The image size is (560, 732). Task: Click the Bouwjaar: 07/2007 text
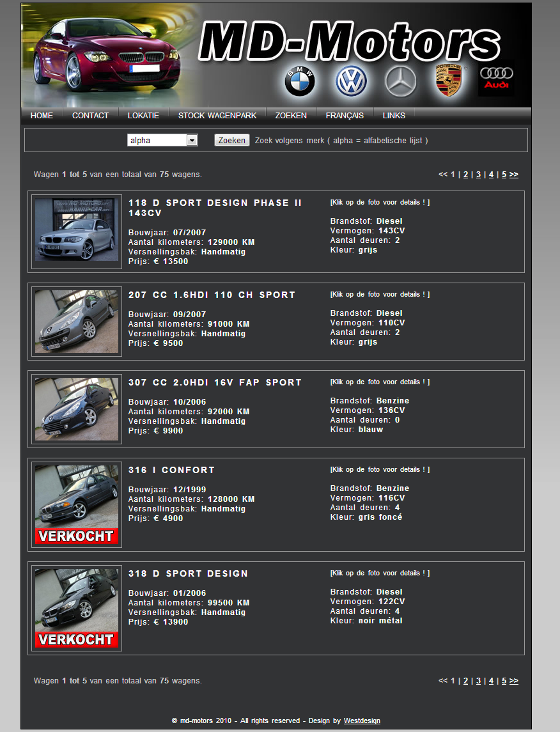tap(167, 233)
